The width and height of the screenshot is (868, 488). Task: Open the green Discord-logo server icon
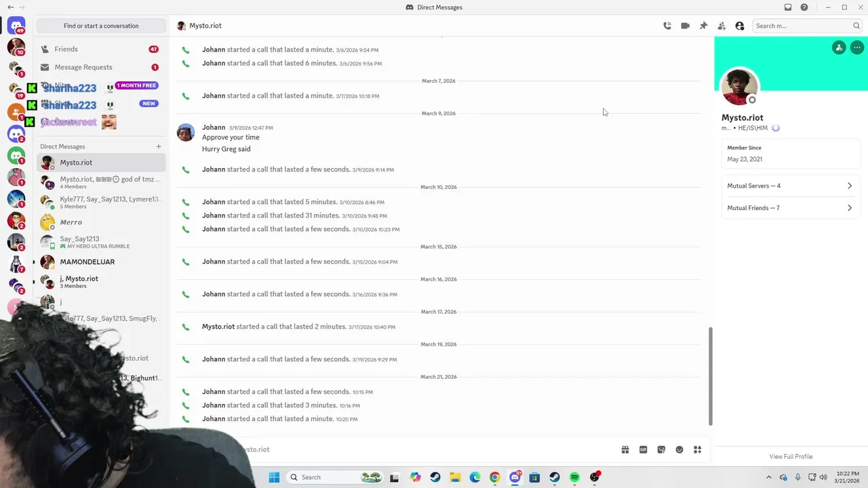coord(16,155)
